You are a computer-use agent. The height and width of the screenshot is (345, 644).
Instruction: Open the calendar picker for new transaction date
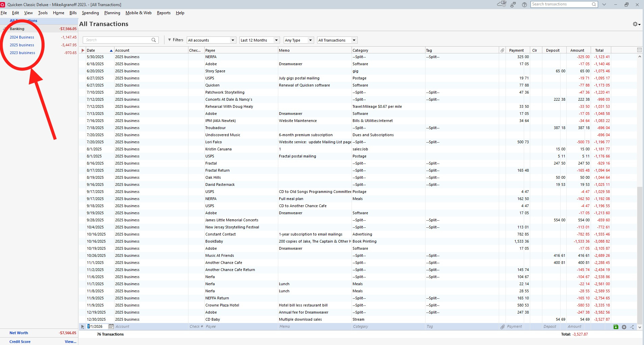click(111, 327)
